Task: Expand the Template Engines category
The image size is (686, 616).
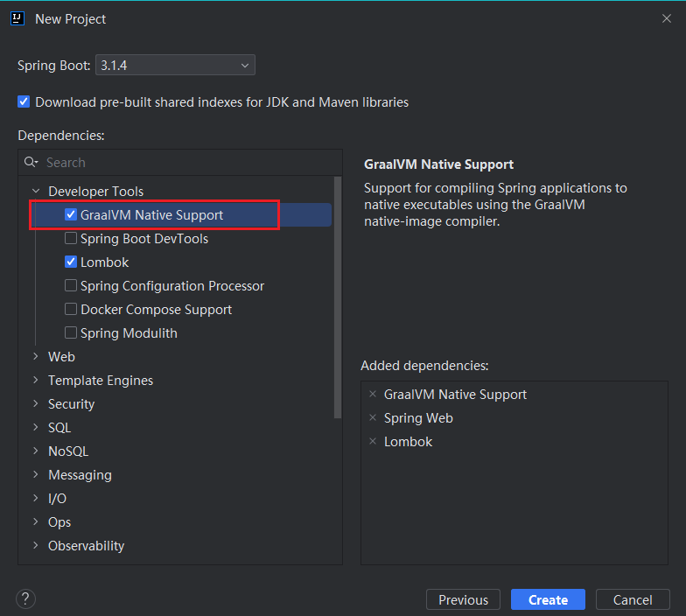Action: [x=36, y=380]
